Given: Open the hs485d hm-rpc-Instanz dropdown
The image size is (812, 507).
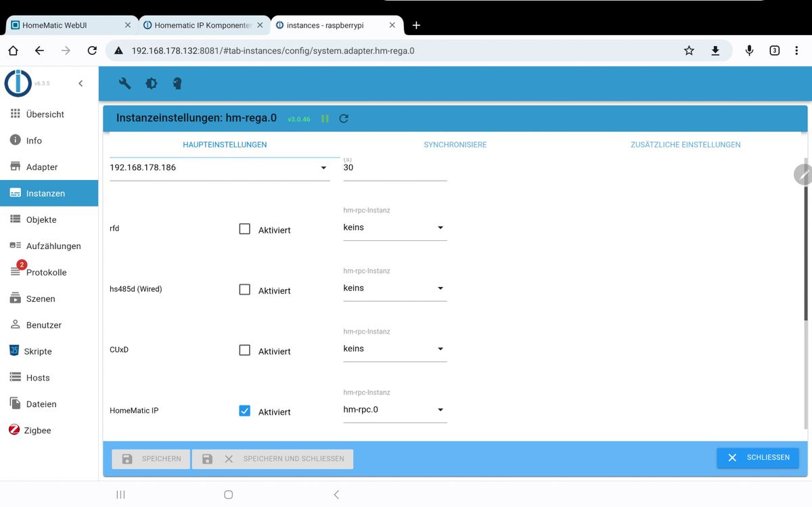Looking at the screenshot, I should (x=395, y=288).
